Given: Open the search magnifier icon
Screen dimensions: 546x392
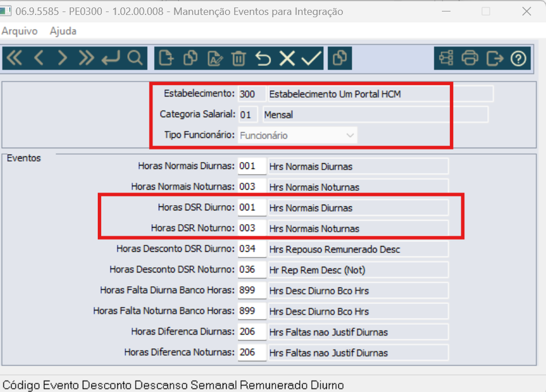Looking at the screenshot, I should pyautogui.click(x=135, y=58).
